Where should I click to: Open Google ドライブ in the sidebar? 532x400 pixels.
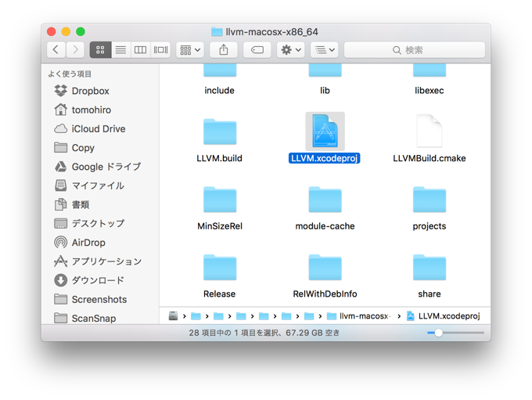pos(98,167)
